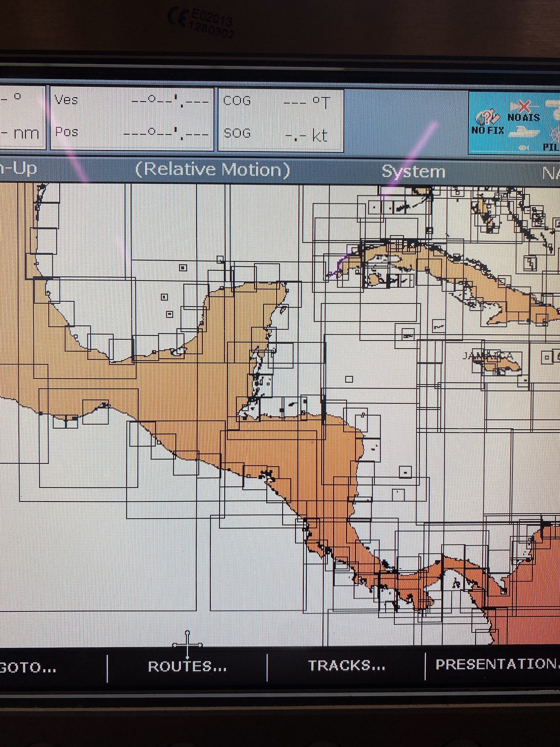
Task: Click the JAMAICA label on the chart
Action: (489, 356)
